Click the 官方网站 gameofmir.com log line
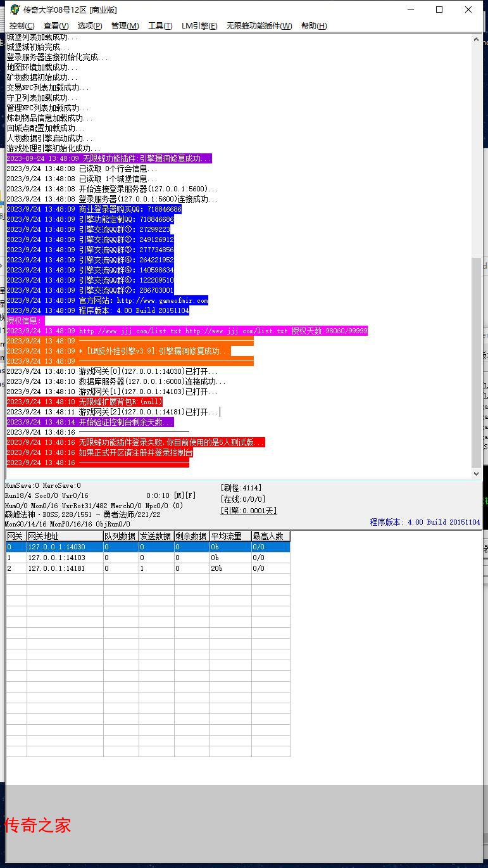Image resolution: width=488 pixels, height=868 pixels. [108, 300]
